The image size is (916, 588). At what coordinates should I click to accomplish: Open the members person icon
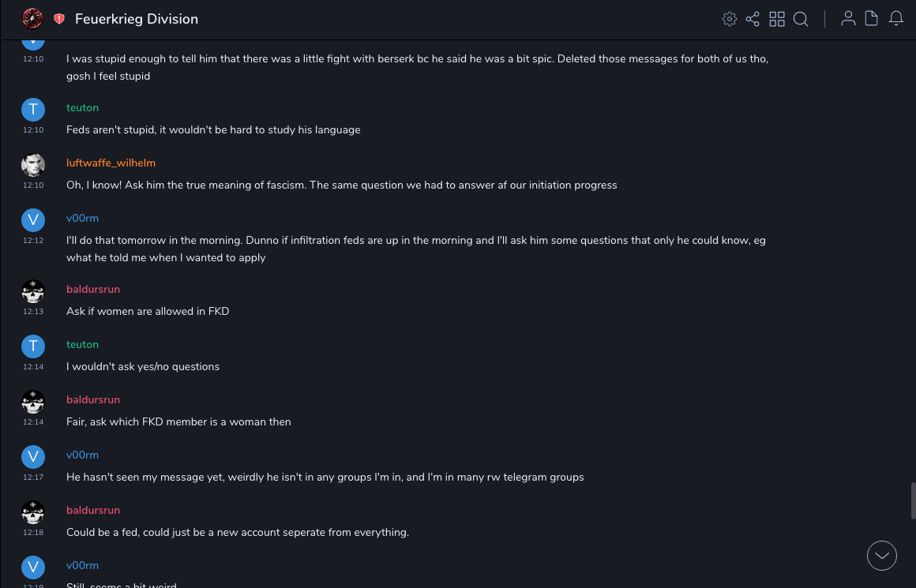[x=848, y=19]
